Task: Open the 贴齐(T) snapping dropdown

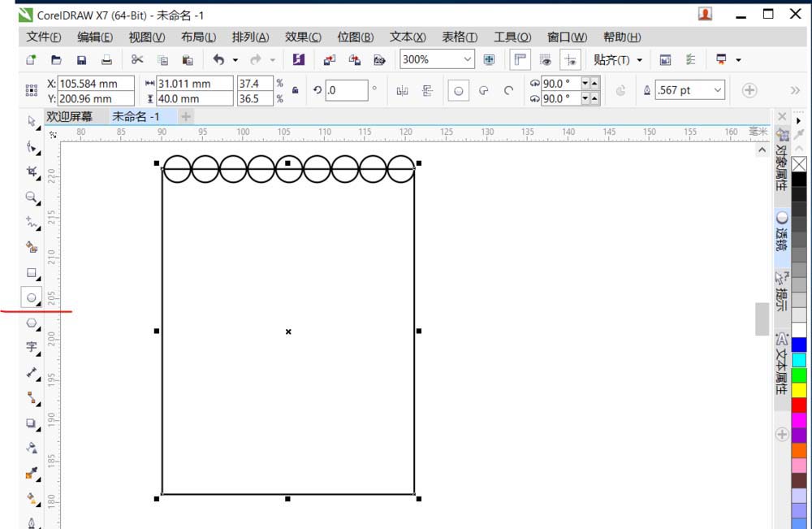Action: click(619, 59)
